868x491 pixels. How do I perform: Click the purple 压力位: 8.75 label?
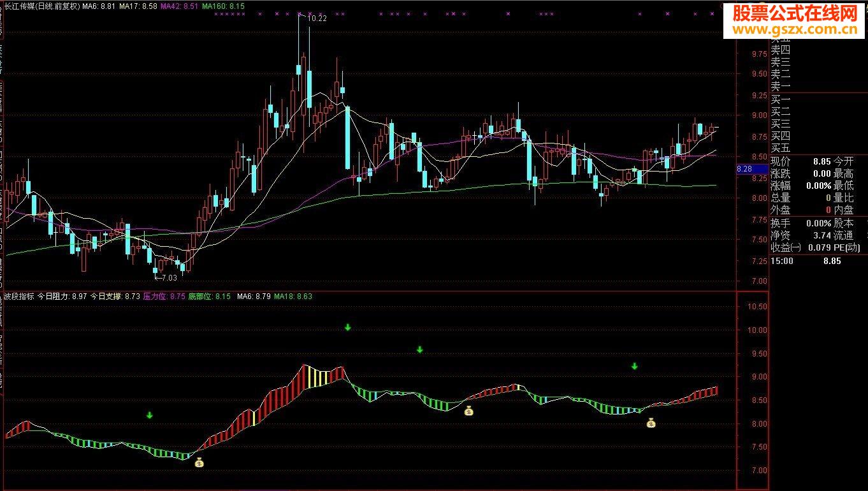pos(164,297)
